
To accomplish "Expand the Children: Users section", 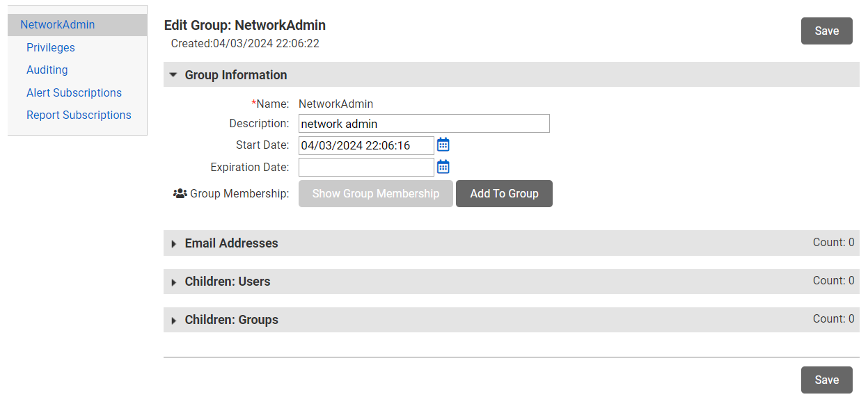I will click(x=173, y=282).
